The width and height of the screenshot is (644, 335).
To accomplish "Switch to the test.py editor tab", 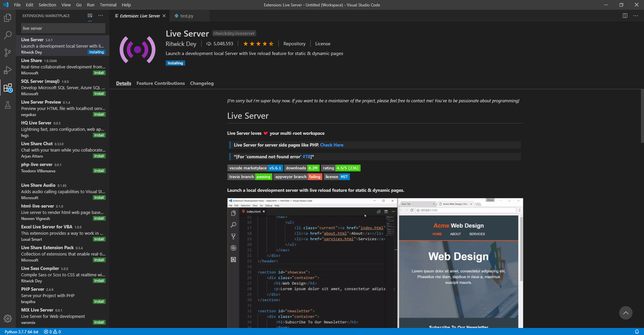I will [187, 16].
